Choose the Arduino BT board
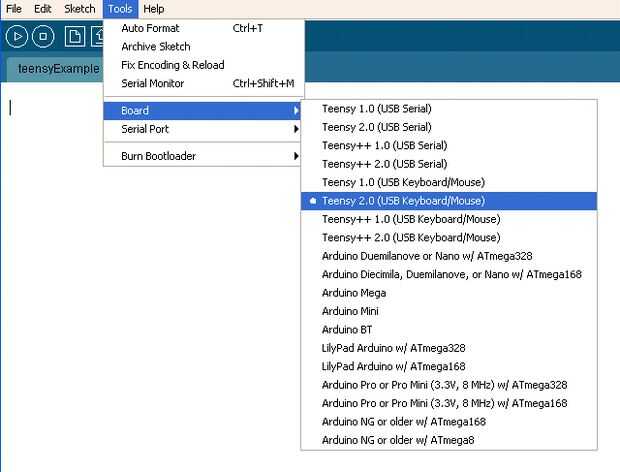The height and width of the screenshot is (472, 620). [449, 330]
